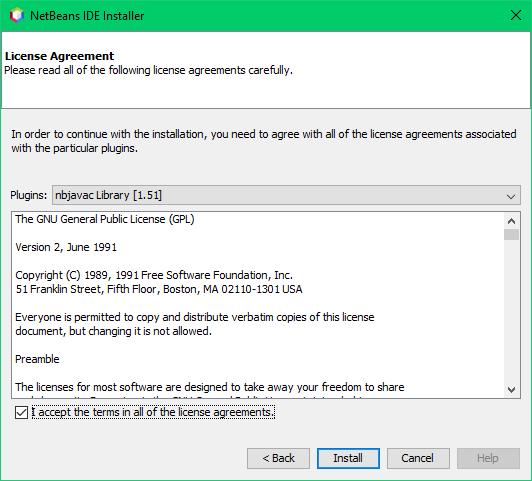Click the Plugins combo box chevron arrow
The width and height of the screenshot is (532, 481).
pos(511,196)
